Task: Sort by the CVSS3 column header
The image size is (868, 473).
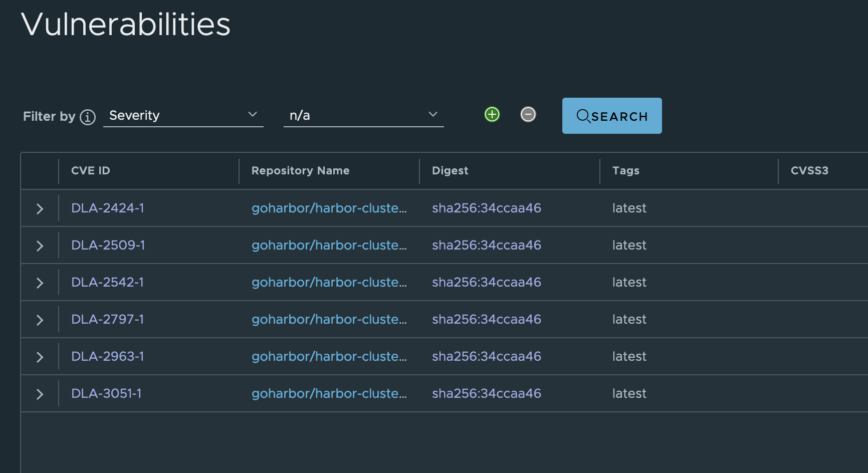Action: tap(810, 171)
